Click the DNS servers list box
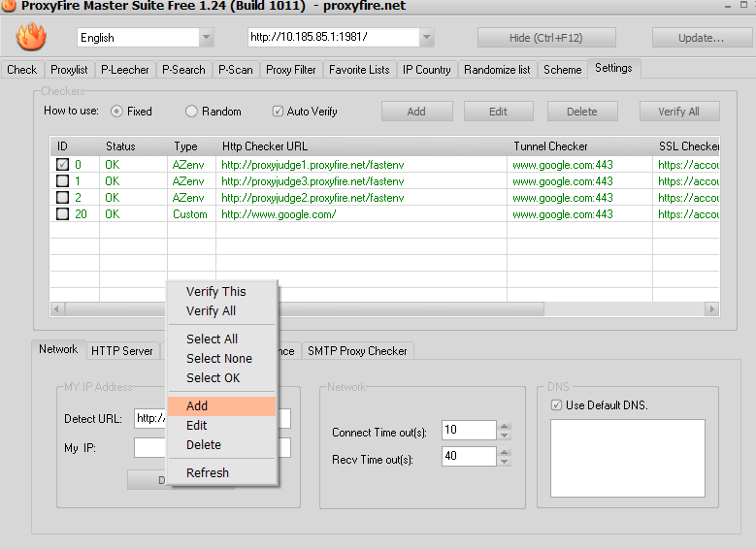756x549 pixels. 628,458
